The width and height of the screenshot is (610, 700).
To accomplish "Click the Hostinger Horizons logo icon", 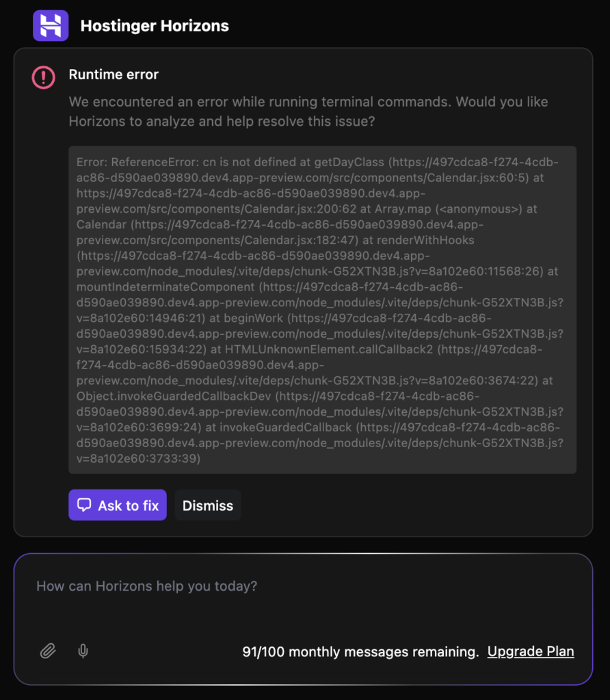I will coord(51,25).
